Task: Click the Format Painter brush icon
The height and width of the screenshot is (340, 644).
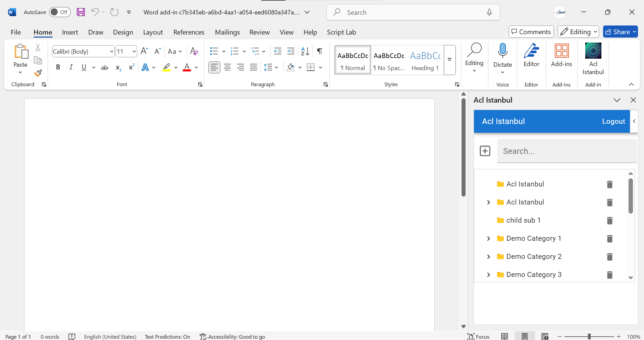Action: pos(38,73)
